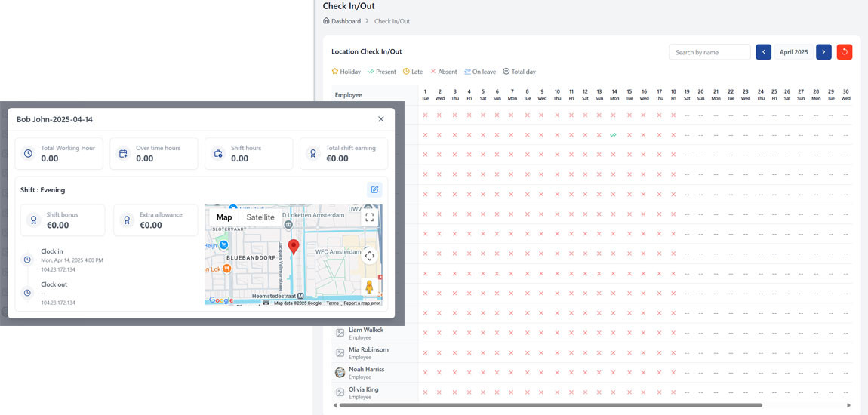Edit the Evening shift with pencil icon
This screenshot has height=415, width=868.
374,190
